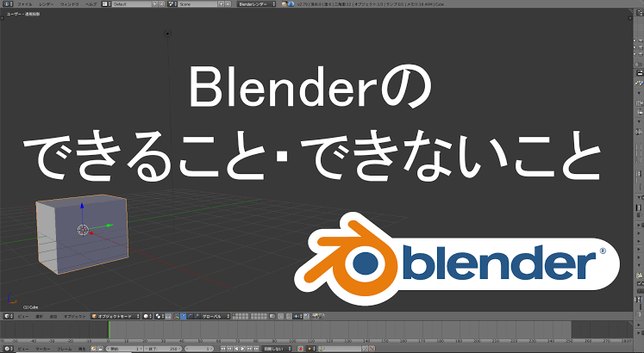The height and width of the screenshot is (353, 644).
Task: Play the animation forward
Action: click(243, 349)
